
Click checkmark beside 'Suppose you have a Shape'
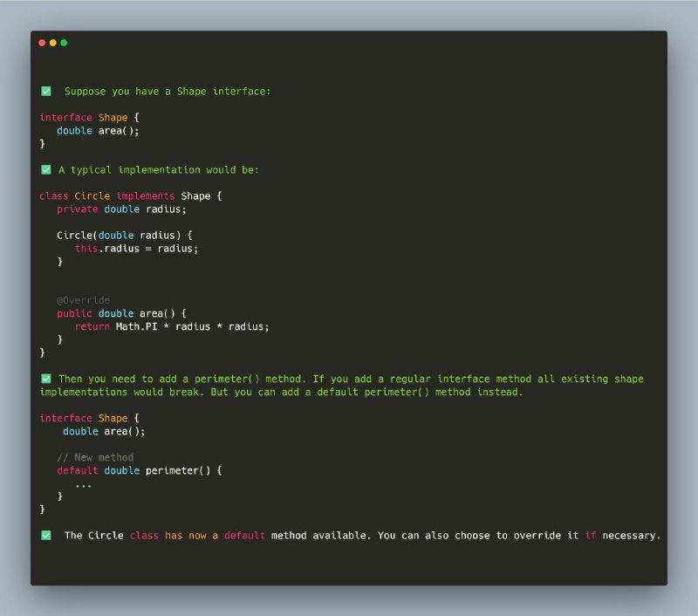click(46, 92)
